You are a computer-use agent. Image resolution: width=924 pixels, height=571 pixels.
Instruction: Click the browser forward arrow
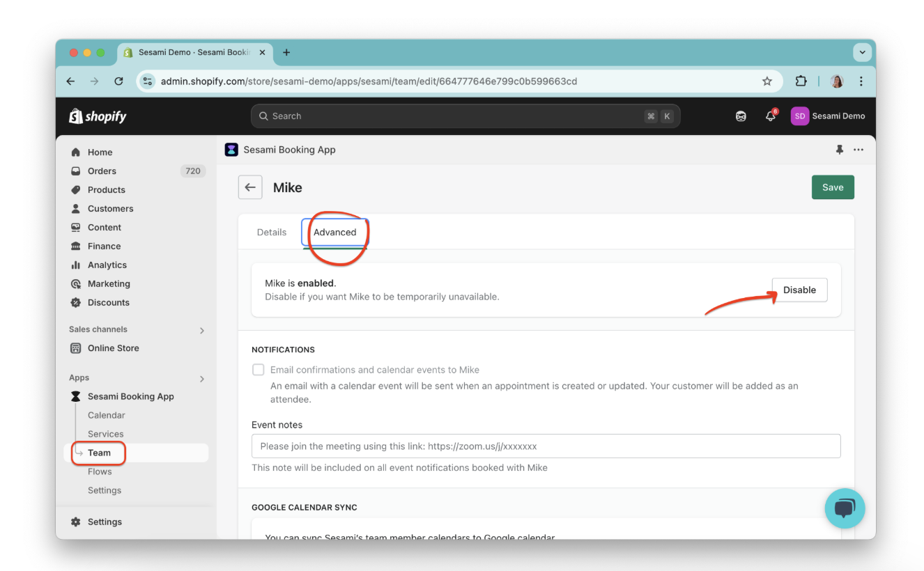pyautogui.click(x=95, y=81)
